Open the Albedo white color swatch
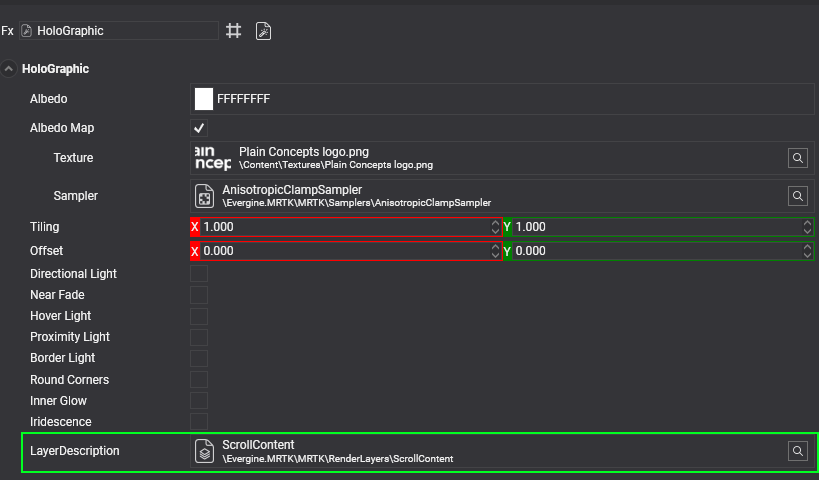819x480 pixels. (x=204, y=99)
